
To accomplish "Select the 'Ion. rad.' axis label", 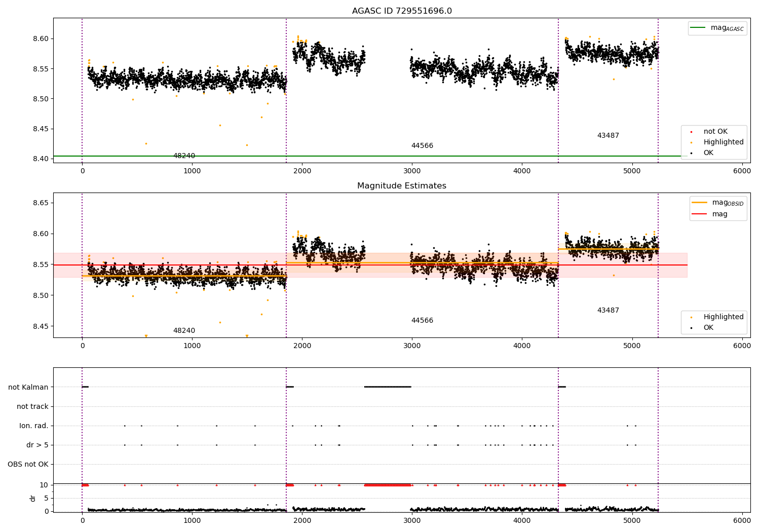I will point(34,426).
